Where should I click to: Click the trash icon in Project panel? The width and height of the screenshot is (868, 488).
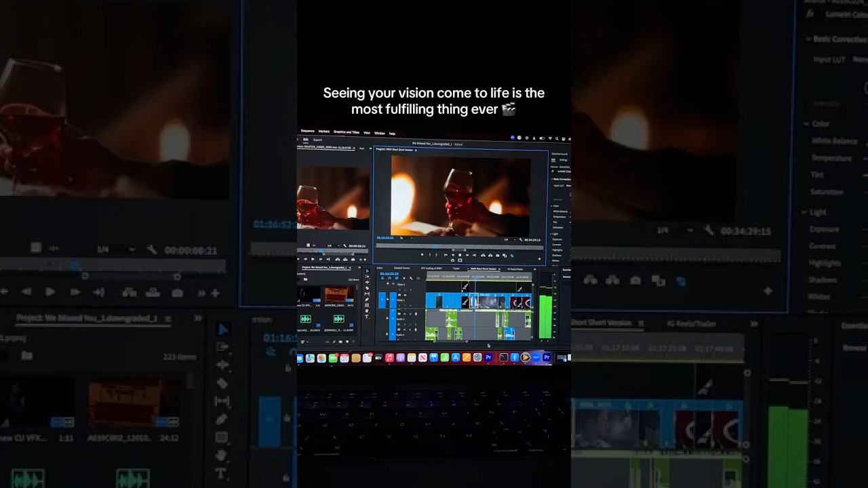(x=353, y=342)
